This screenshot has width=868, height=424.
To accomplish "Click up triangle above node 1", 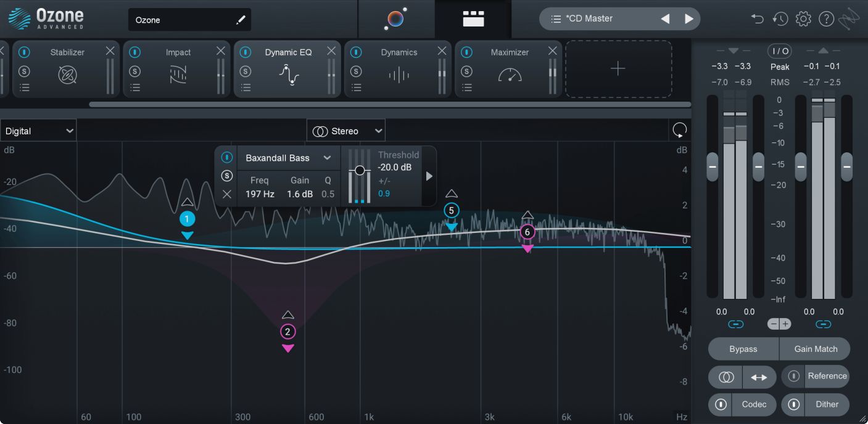I will point(188,202).
